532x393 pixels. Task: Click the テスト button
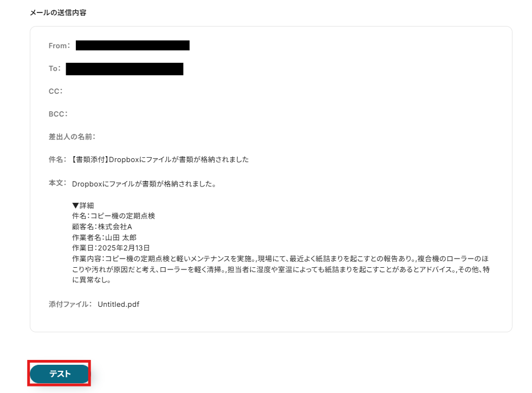click(x=60, y=373)
